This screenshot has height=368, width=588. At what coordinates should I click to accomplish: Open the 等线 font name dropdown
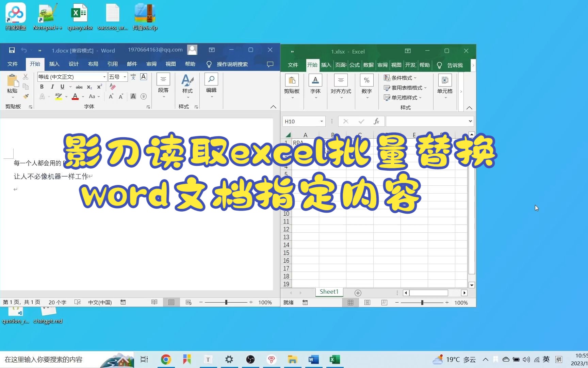click(x=104, y=77)
